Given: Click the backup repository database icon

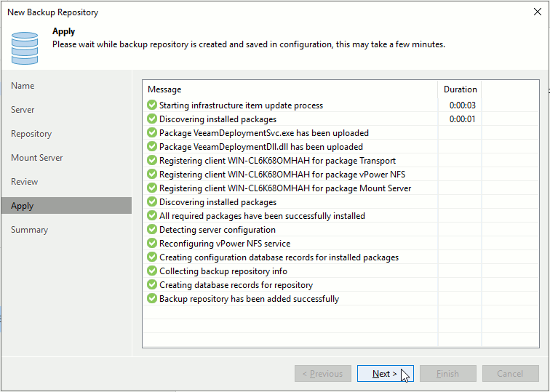Looking at the screenshot, I should [x=24, y=47].
